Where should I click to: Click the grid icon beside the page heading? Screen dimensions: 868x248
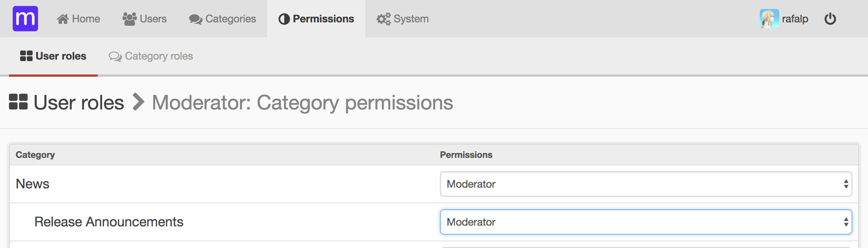tap(18, 102)
